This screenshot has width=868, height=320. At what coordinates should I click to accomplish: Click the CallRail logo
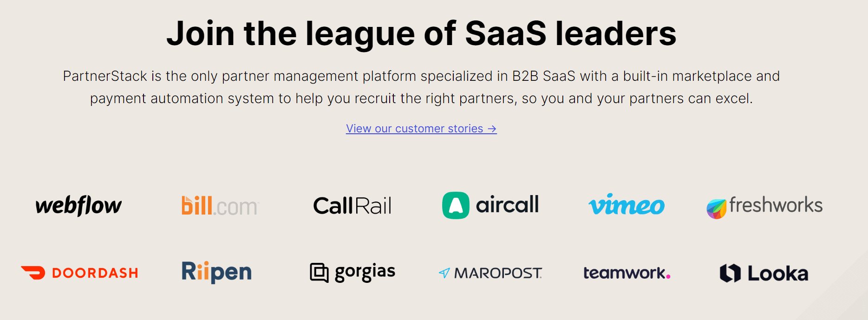[x=352, y=206]
